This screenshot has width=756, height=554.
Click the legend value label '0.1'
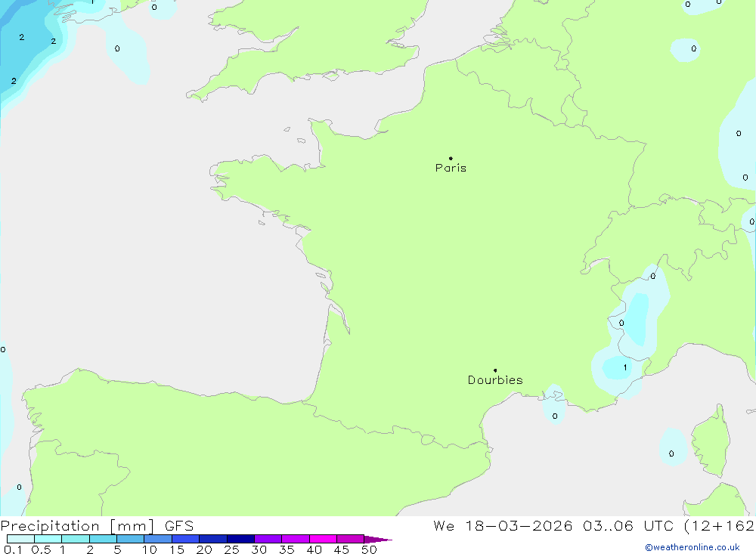[13, 549]
